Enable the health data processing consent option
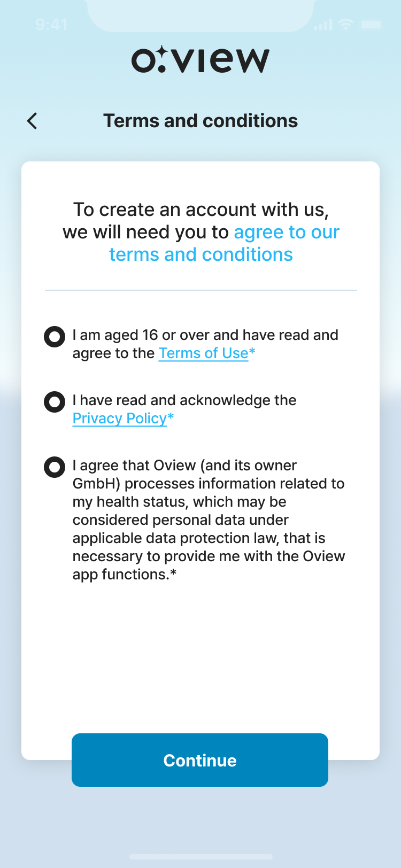 (55, 467)
